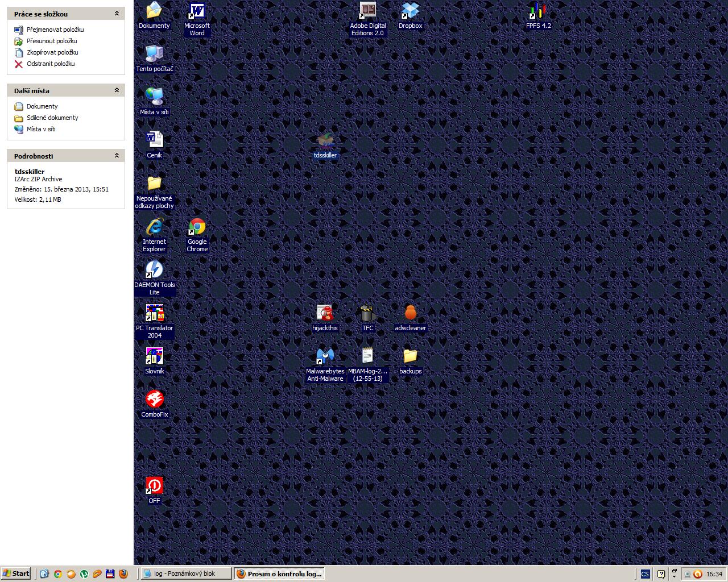728x582 pixels.
Task: Launch uTorrent from quick launch bar
Action: pyautogui.click(x=84, y=574)
